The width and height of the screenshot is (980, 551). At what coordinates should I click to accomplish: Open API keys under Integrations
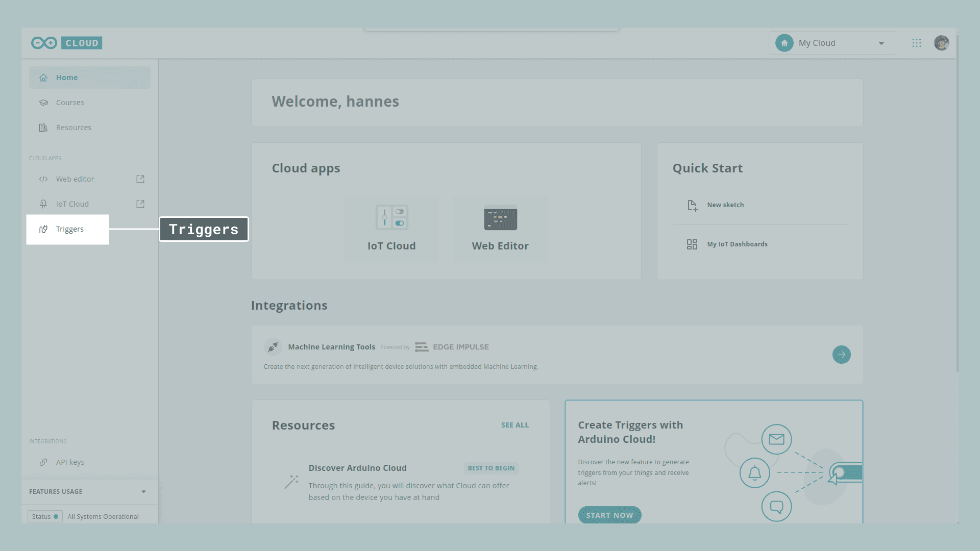[70, 462]
